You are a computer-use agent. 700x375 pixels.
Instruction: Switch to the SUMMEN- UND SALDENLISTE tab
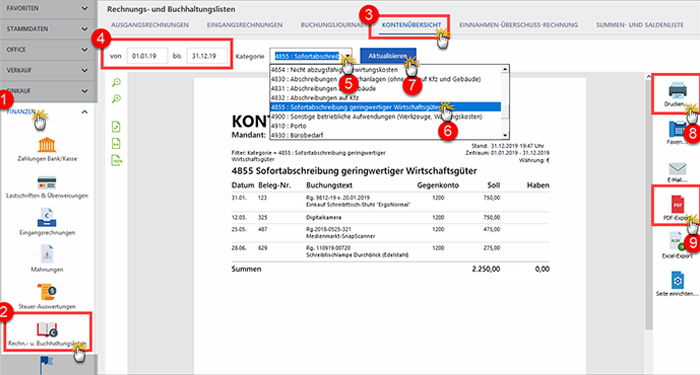(640, 25)
